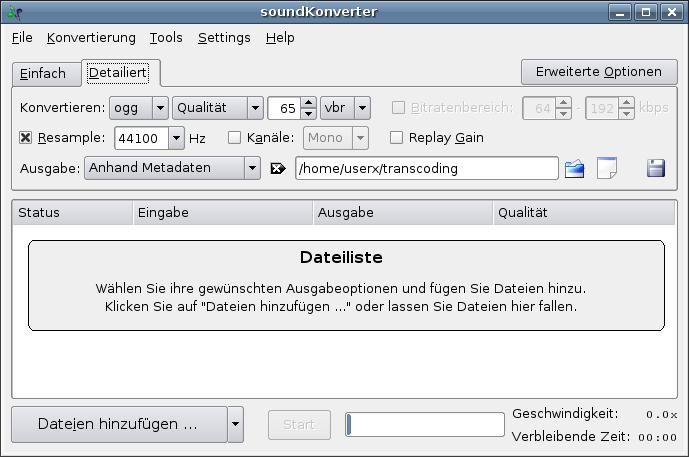Toggle the Bitratenbereich checkbox

[399, 108]
